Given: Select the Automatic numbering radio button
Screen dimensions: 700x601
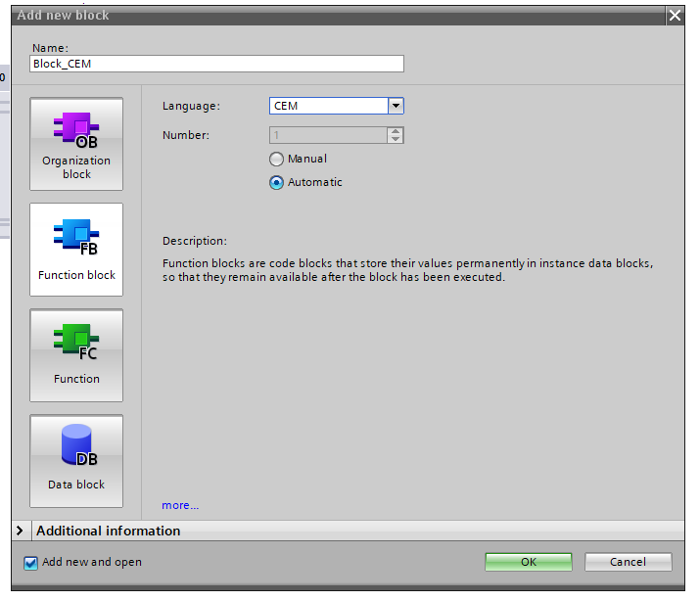Looking at the screenshot, I should click(x=276, y=182).
